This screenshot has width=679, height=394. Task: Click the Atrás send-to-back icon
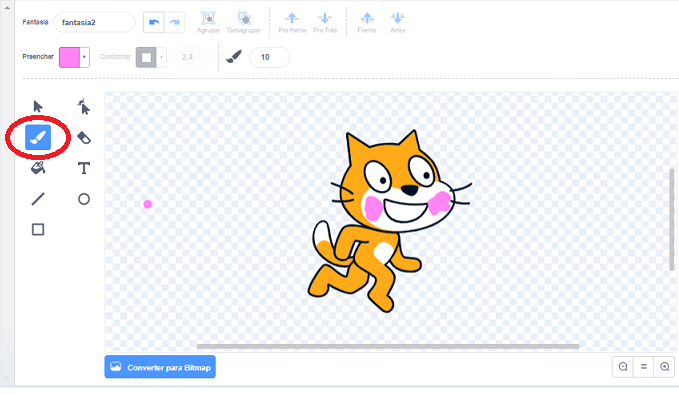(x=398, y=18)
